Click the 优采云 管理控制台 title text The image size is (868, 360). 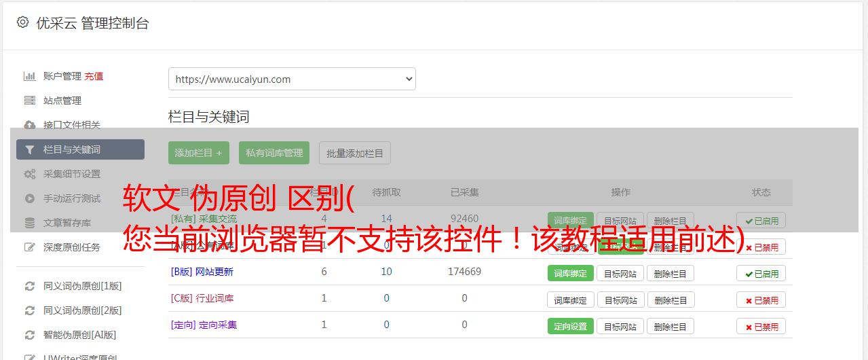[92, 23]
